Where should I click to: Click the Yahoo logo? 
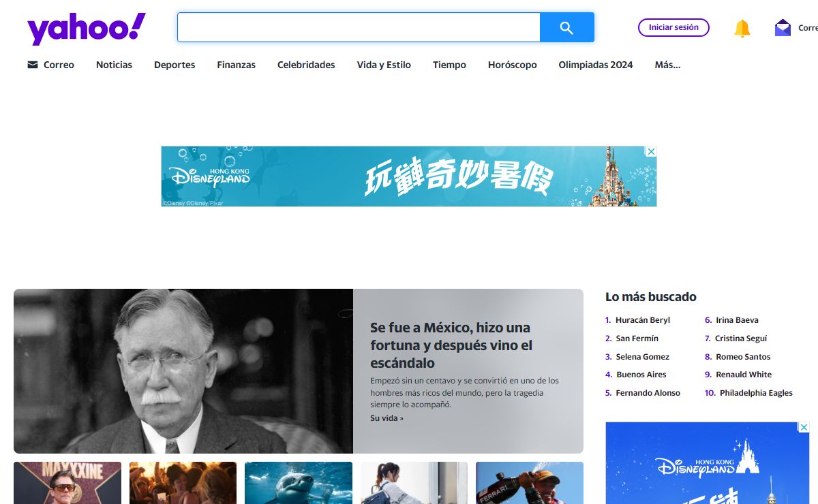click(87, 28)
